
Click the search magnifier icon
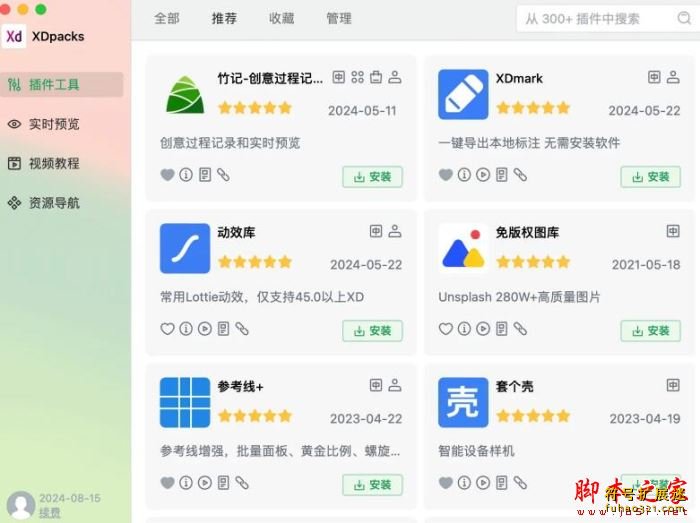click(x=683, y=18)
